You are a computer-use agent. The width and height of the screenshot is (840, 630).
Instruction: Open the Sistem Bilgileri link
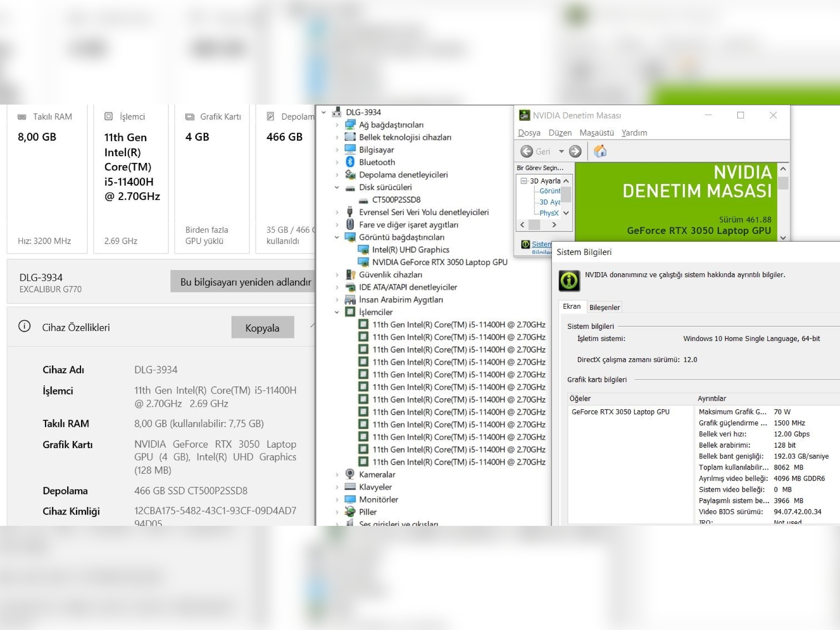tap(541, 244)
